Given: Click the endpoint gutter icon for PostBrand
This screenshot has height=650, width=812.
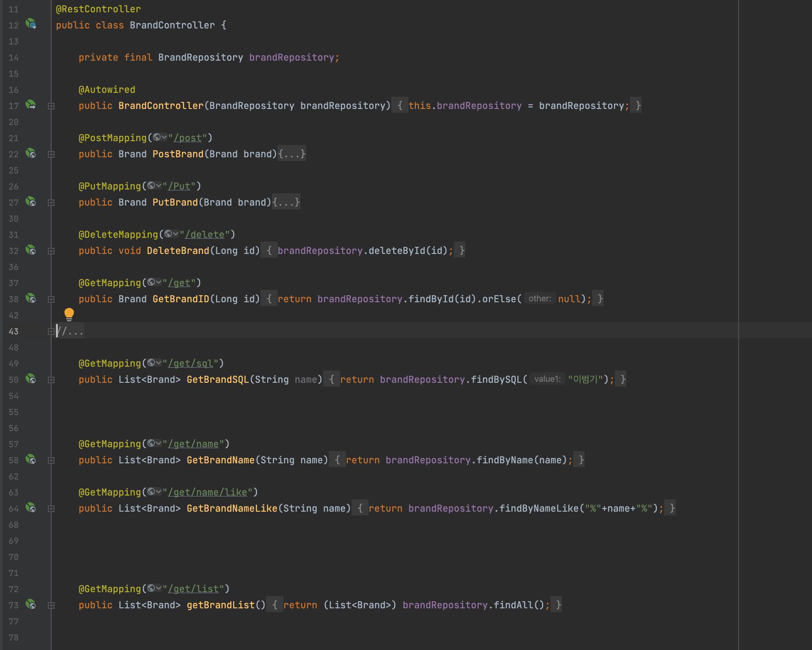Looking at the screenshot, I should [x=31, y=153].
